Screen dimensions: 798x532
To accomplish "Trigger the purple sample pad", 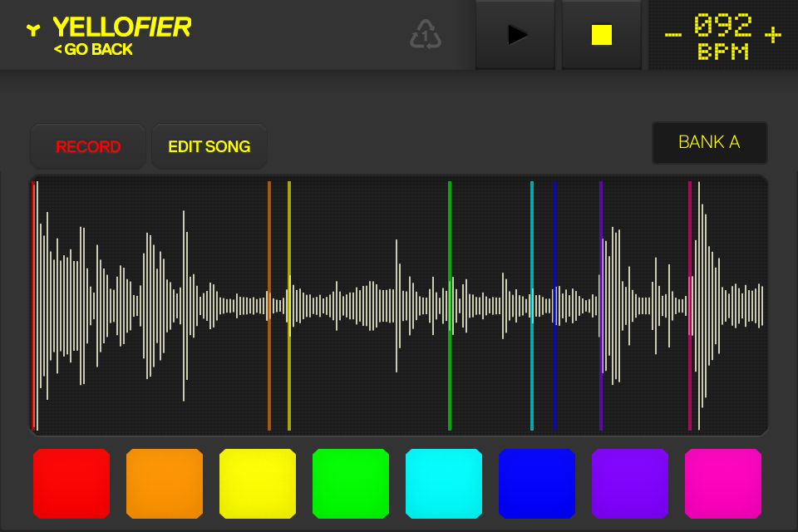I will [630, 483].
